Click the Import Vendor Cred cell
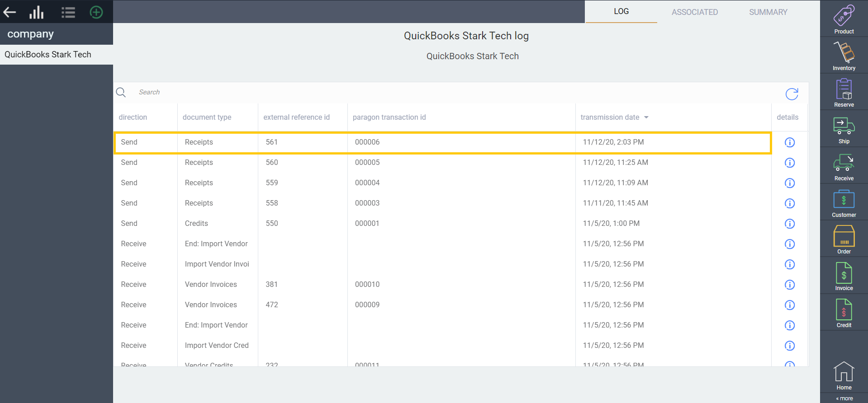The width and height of the screenshot is (868, 403). click(217, 346)
